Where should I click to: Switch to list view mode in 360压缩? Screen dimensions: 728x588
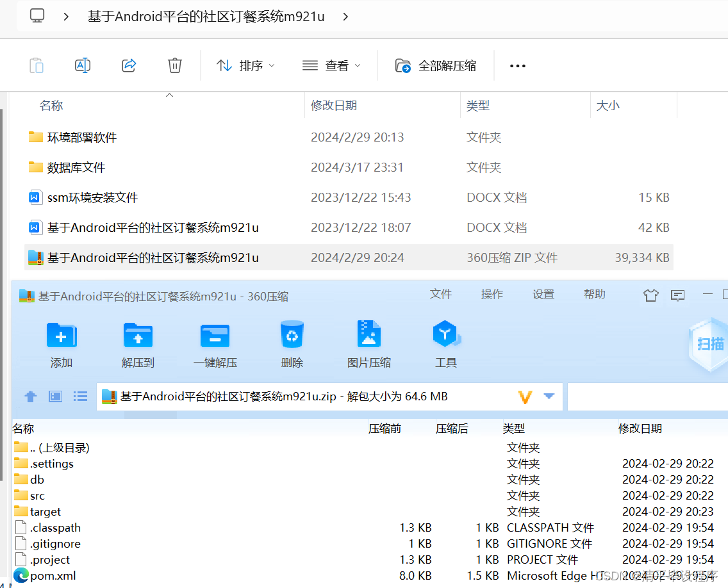(80, 396)
